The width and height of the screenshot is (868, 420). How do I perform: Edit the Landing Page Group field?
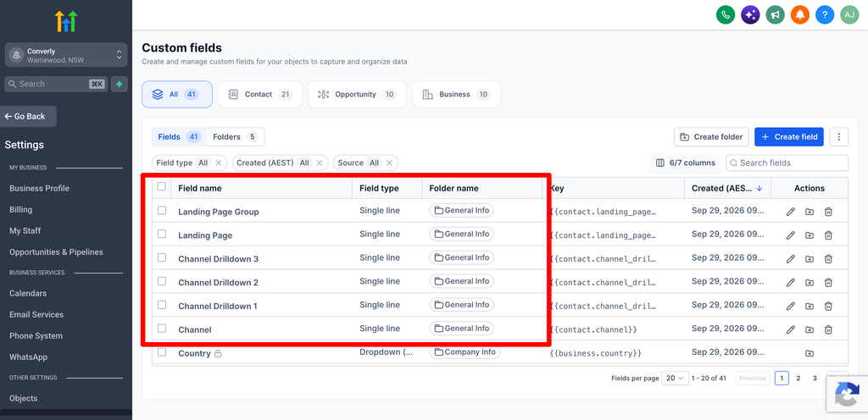click(791, 212)
